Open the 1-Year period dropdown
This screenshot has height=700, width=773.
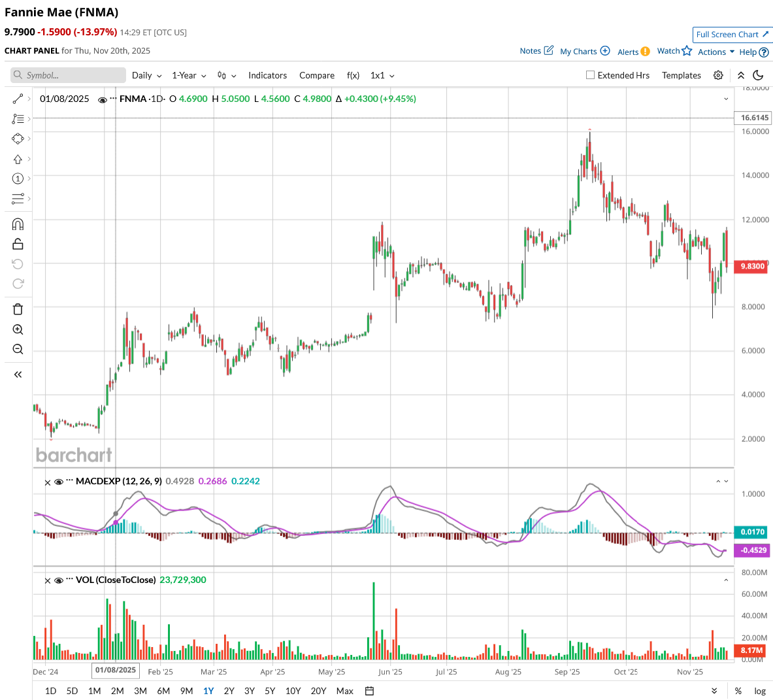pyautogui.click(x=189, y=75)
